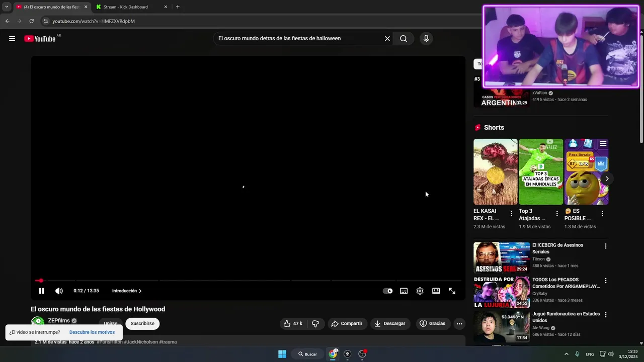Close the Kick Dashboard tab
Screen dimensions: 644x362
pos(166,7)
